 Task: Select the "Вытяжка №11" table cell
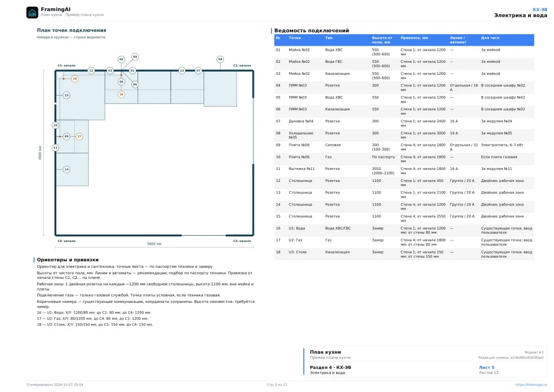tap(301, 169)
